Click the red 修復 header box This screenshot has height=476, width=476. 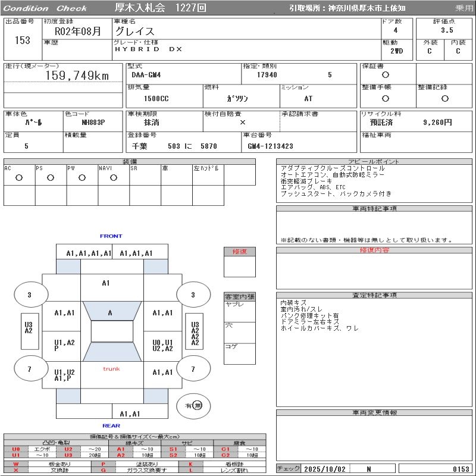coord(239,252)
